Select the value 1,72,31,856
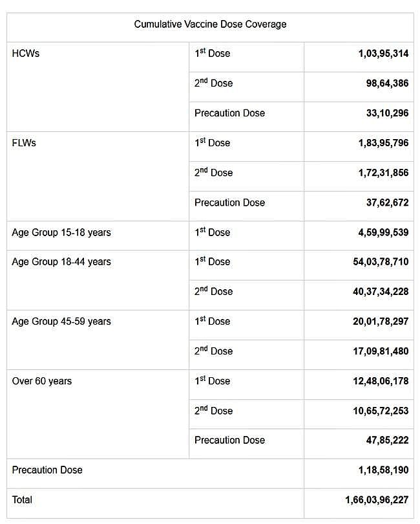The width and height of the screenshot is (420, 524). coord(383,173)
